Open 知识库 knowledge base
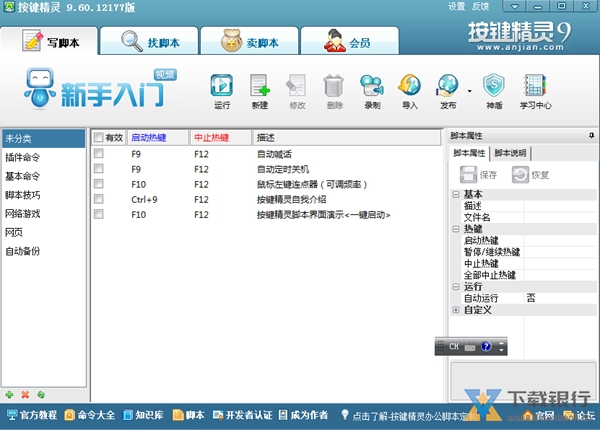This screenshot has width=600, height=430. (143, 415)
